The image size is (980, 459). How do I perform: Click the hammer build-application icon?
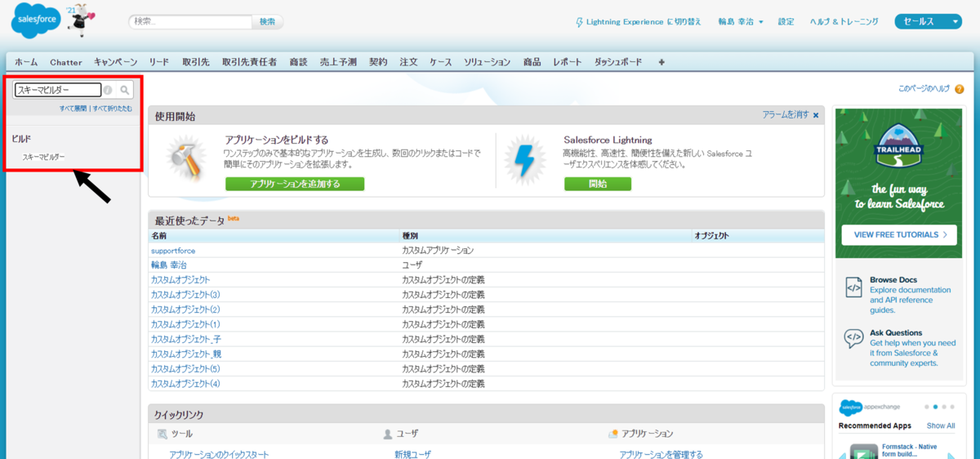pyautogui.click(x=187, y=159)
